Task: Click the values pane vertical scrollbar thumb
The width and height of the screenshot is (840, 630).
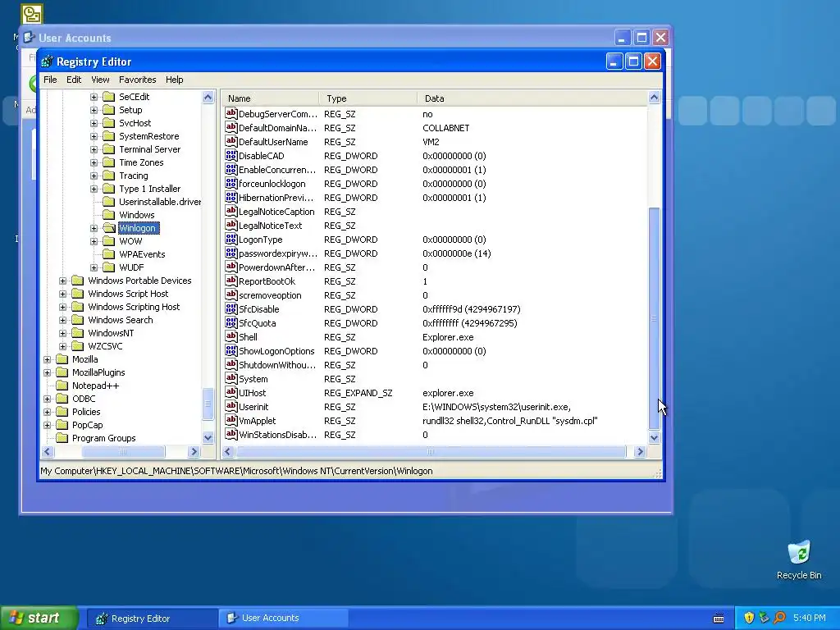Action: pyautogui.click(x=654, y=318)
